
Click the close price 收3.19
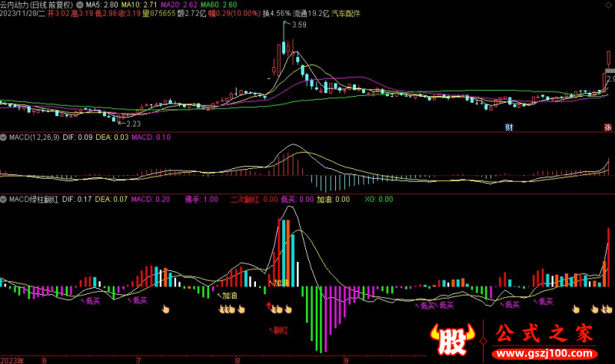pyautogui.click(x=129, y=13)
